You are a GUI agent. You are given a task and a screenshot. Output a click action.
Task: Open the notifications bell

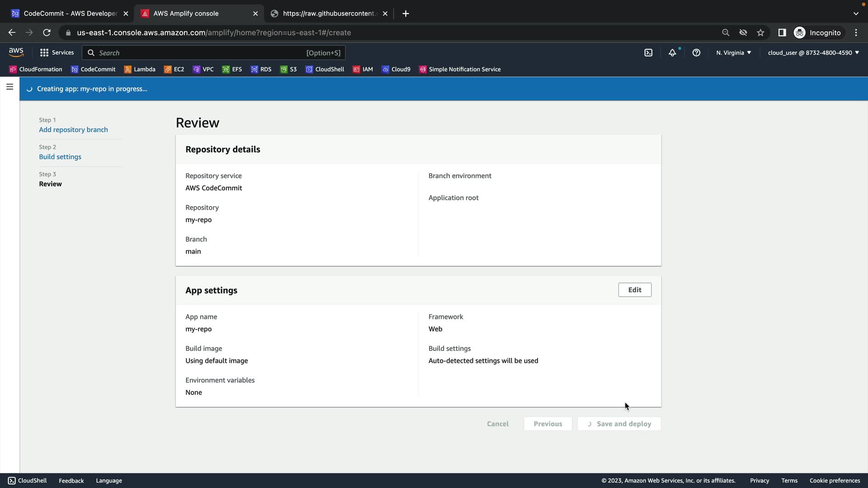(672, 53)
